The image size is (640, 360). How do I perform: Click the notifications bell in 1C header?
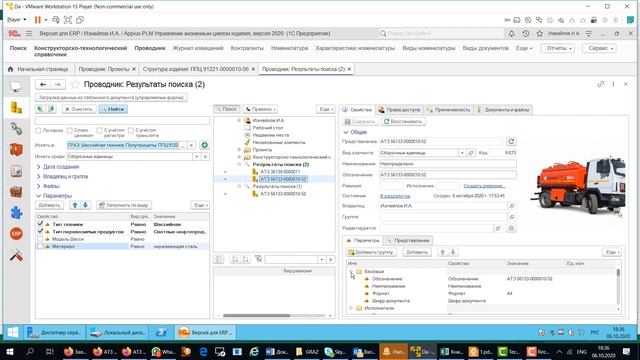pos(511,33)
